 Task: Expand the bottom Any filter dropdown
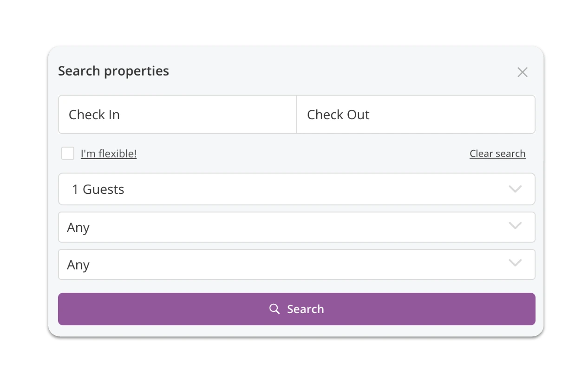tap(297, 264)
